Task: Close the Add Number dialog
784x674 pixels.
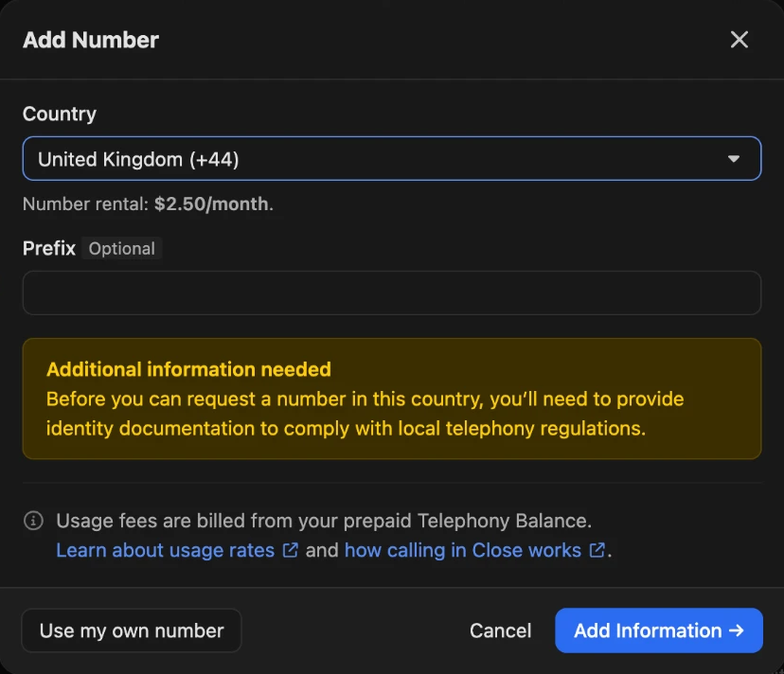Action: coord(739,40)
